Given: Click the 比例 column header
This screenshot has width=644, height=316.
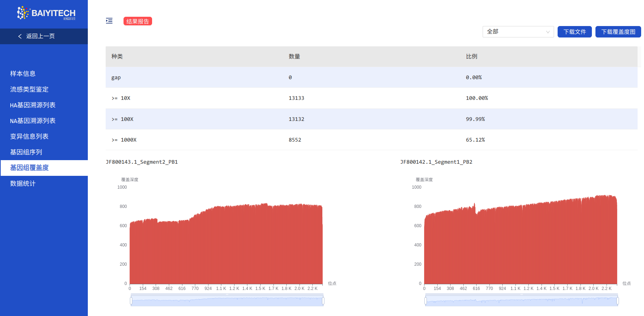Looking at the screenshot, I should coord(472,56).
